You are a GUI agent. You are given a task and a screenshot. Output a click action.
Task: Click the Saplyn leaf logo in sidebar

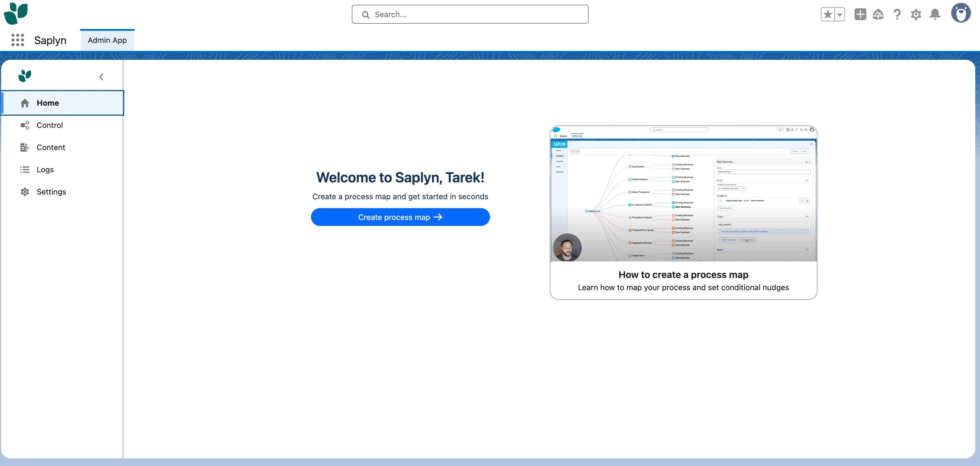[25, 76]
